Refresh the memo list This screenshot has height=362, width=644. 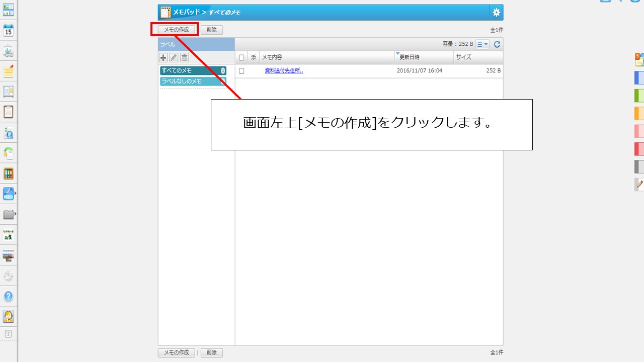point(497,44)
